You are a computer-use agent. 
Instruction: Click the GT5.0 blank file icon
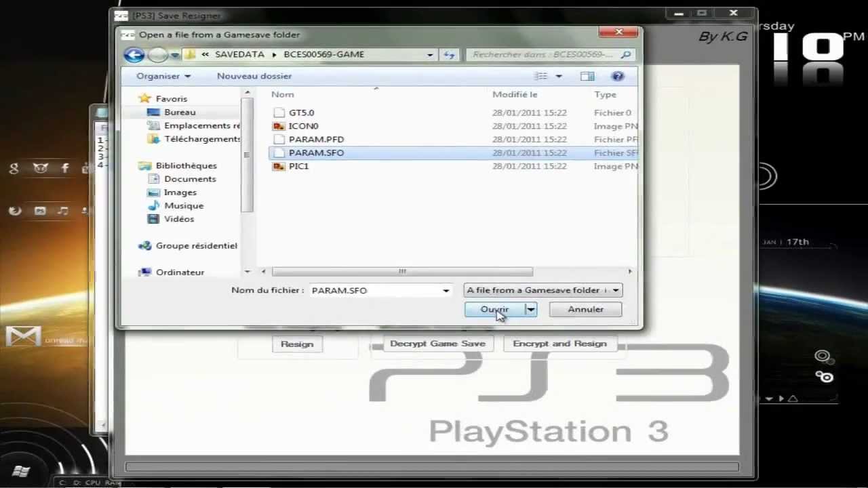pos(278,113)
